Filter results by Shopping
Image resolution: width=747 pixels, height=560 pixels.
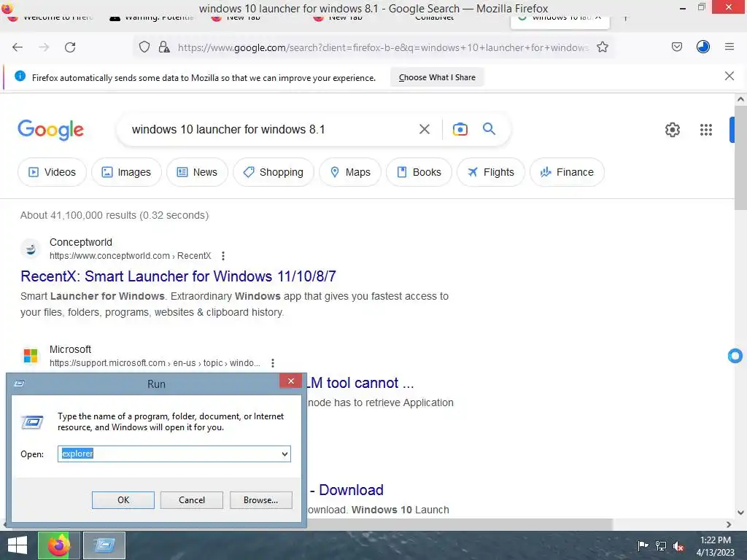(274, 172)
